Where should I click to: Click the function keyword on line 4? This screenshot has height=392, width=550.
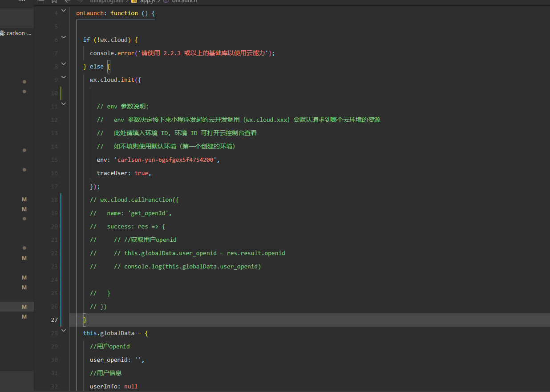[124, 13]
